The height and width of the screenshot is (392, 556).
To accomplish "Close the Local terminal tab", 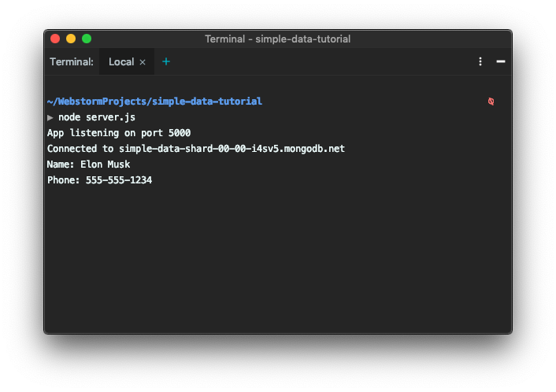I will pyautogui.click(x=143, y=62).
